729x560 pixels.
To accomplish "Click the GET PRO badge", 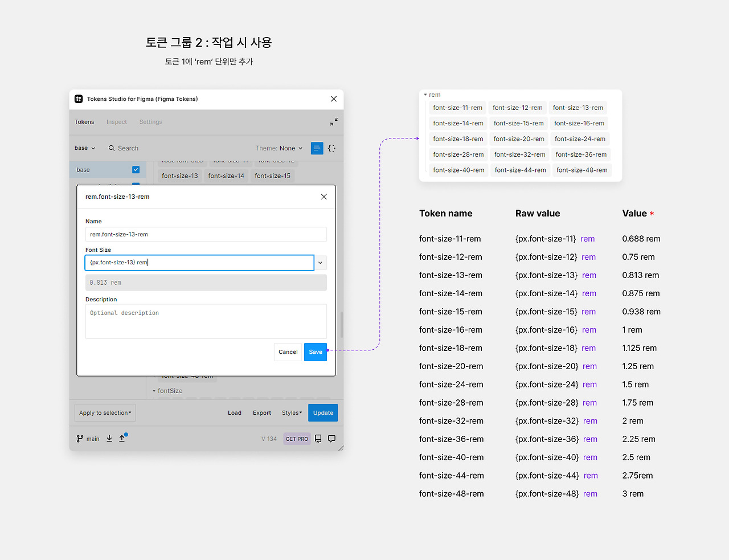I will 297,439.
